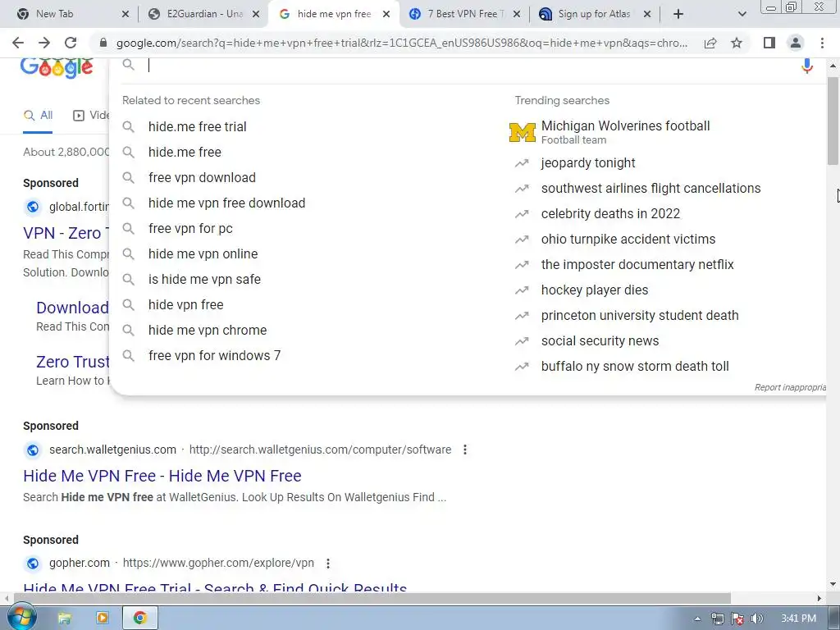Start voice search with microphone
Screen dimensions: 840x630
tap(807, 66)
